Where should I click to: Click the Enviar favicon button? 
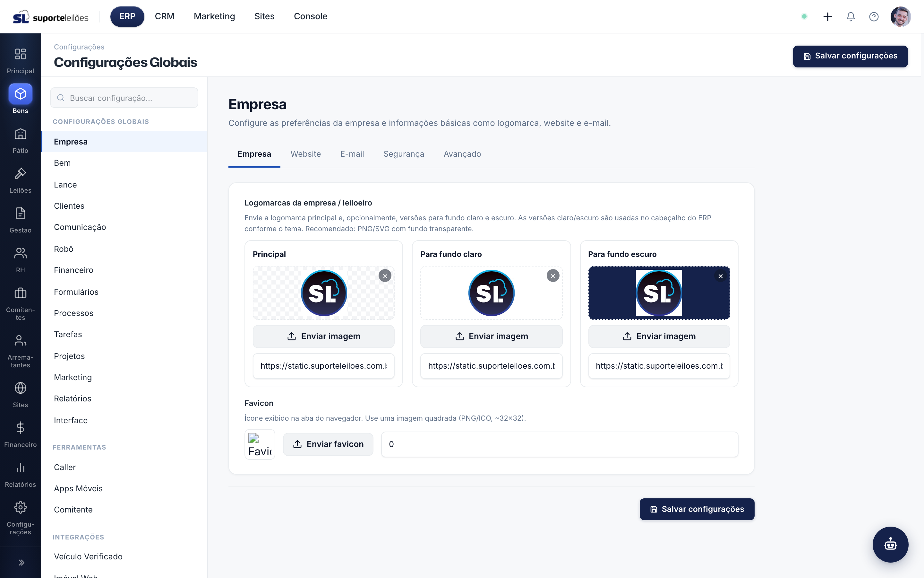coord(328,444)
